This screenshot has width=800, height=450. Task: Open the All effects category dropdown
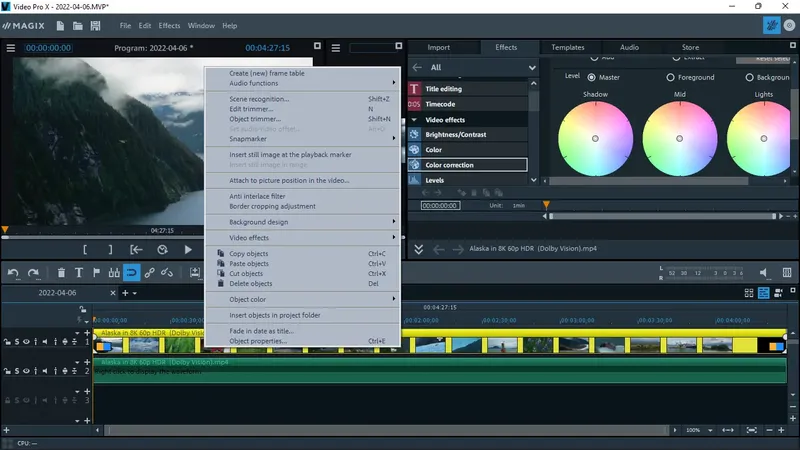click(x=532, y=67)
